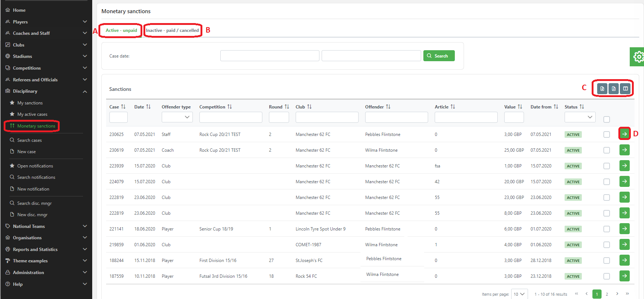Open green settings gear on right edge
The image size is (644, 299).
pyautogui.click(x=638, y=57)
